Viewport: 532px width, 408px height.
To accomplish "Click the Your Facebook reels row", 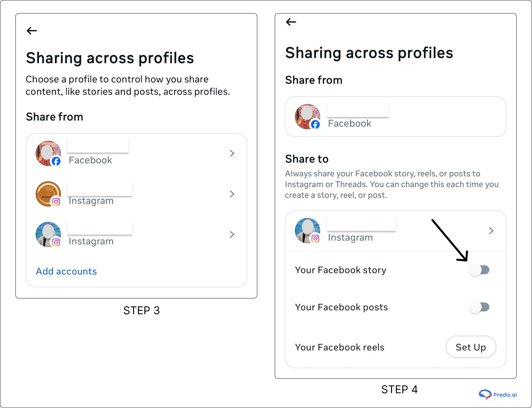I will [x=340, y=347].
